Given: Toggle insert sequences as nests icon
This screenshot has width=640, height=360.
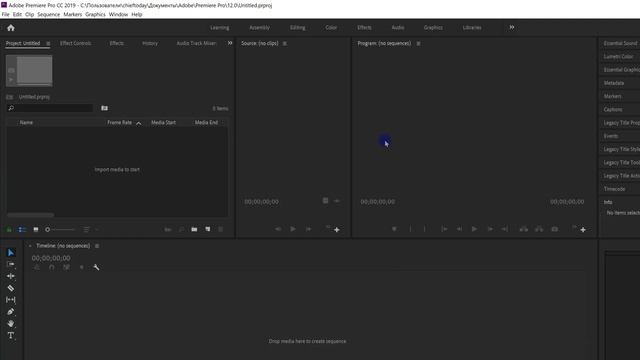Looking at the screenshot, I should click(x=37, y=267).
